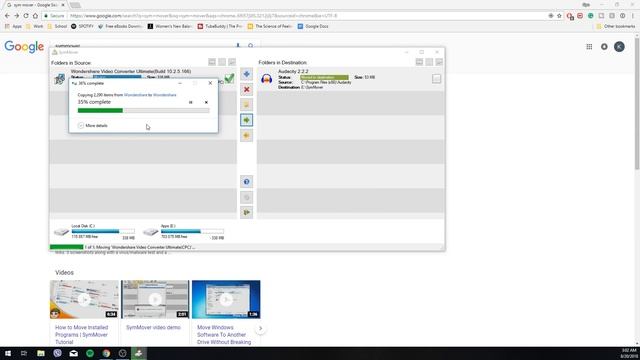Show next videos with the carousel arrow
Screen dimensions: 640x360
pos(260,328)
